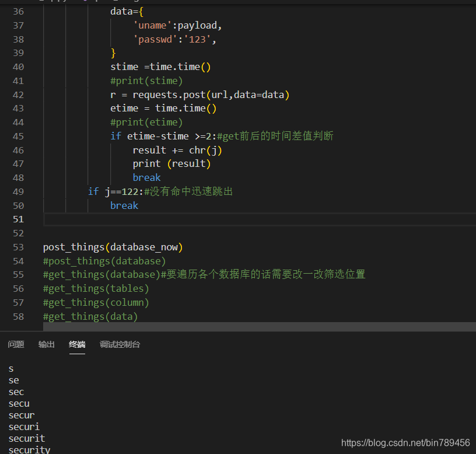Click the 'result += chr(j)' line
Viewport: 476px width, 454px height.
(x=177, y=151)
